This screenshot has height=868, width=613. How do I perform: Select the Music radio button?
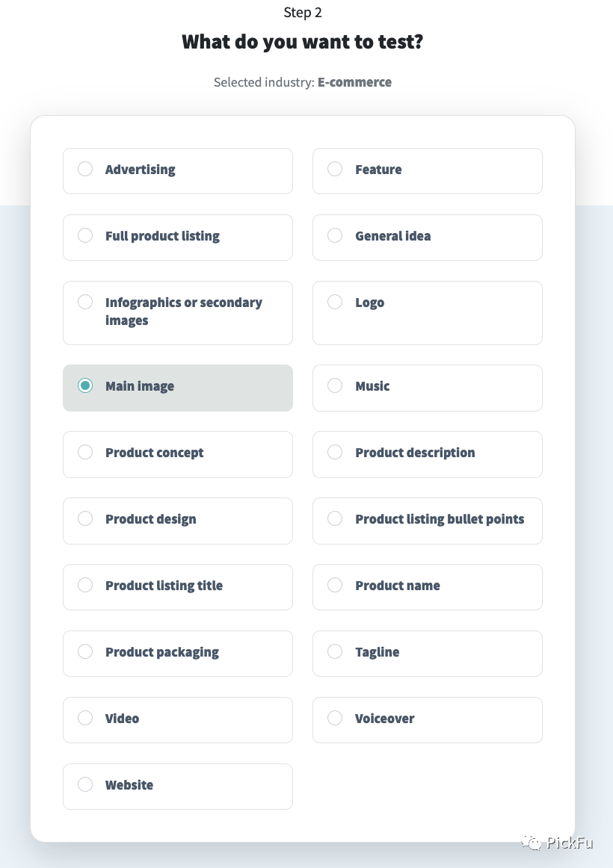335,386
